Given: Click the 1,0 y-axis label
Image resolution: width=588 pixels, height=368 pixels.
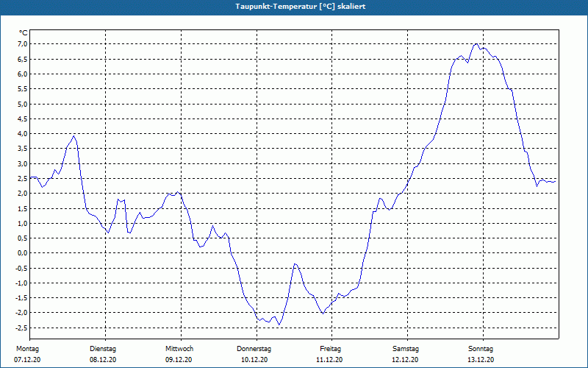Looking at the screenshot, I should pos(22,224).
